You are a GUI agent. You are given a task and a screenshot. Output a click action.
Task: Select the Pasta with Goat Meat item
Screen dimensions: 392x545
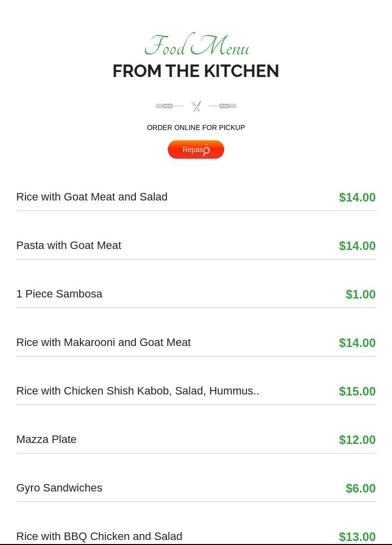click(x=69, y=245)
